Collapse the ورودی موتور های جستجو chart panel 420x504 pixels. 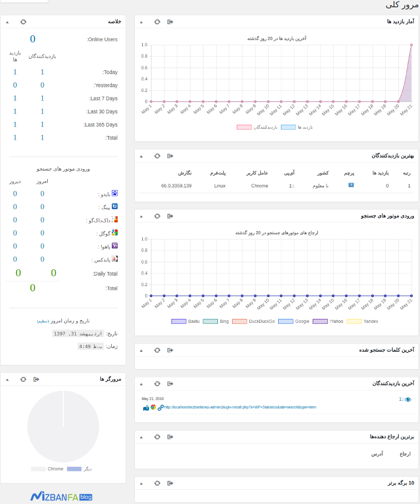click(x=141, y=216)
